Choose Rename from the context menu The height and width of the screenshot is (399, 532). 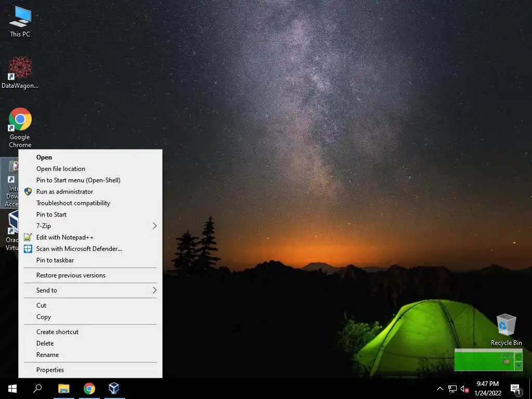coord(90,354)
